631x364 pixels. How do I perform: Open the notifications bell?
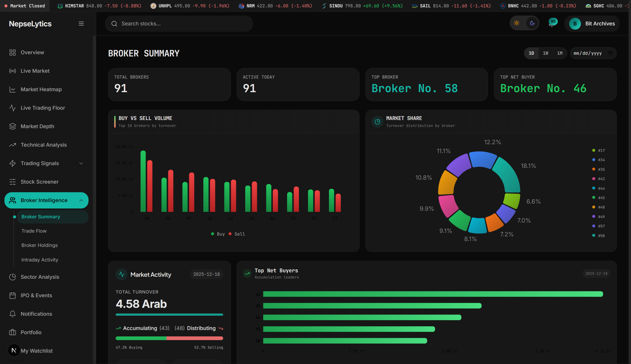coord(551,23)
